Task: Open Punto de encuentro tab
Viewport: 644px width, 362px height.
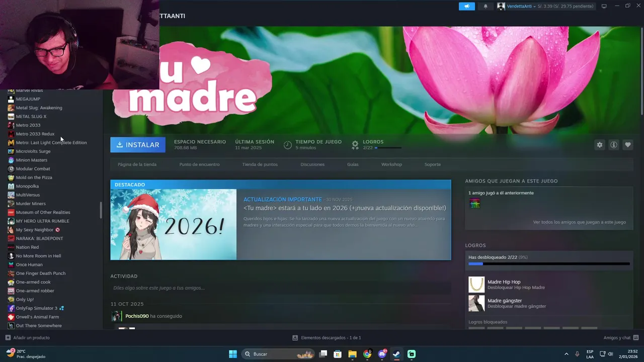Action: 199,164
